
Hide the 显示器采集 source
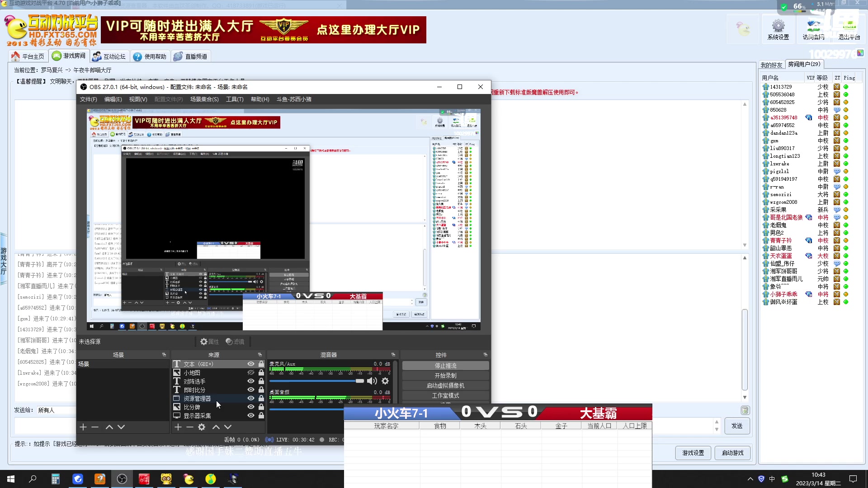point(250,416)
